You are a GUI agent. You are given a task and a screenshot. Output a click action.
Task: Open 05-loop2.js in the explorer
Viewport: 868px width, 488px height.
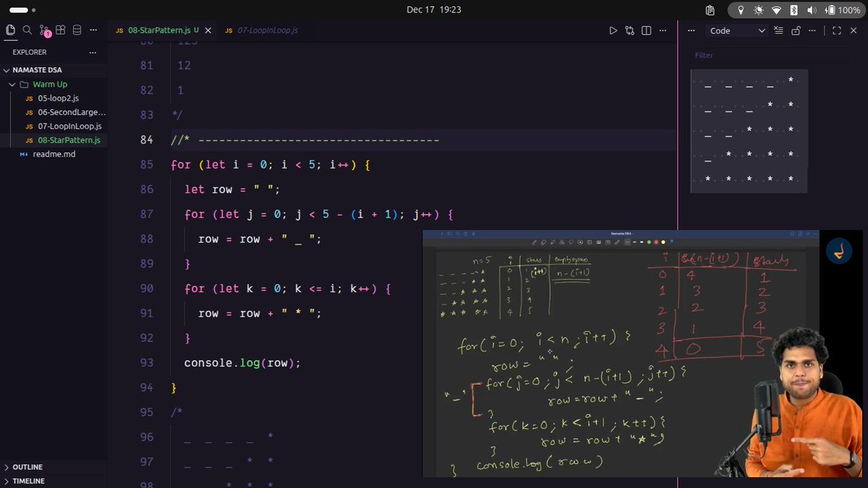[57, 98]
